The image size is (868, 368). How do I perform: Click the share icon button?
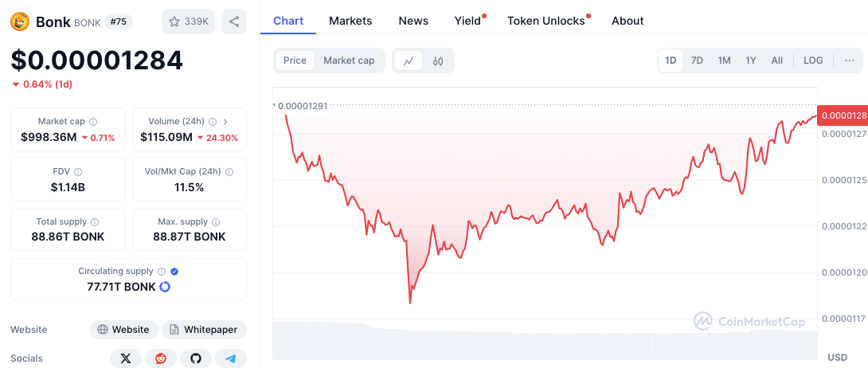(234, 22)
